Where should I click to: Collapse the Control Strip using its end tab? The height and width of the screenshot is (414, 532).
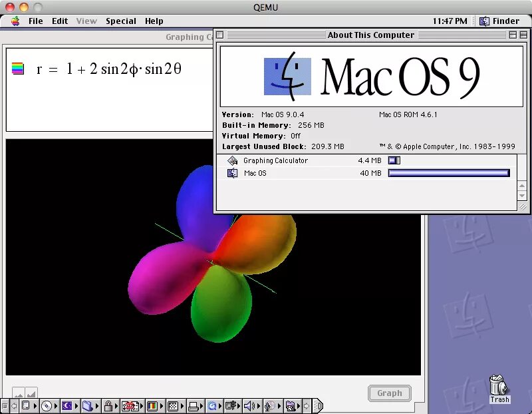pos(319,406)
